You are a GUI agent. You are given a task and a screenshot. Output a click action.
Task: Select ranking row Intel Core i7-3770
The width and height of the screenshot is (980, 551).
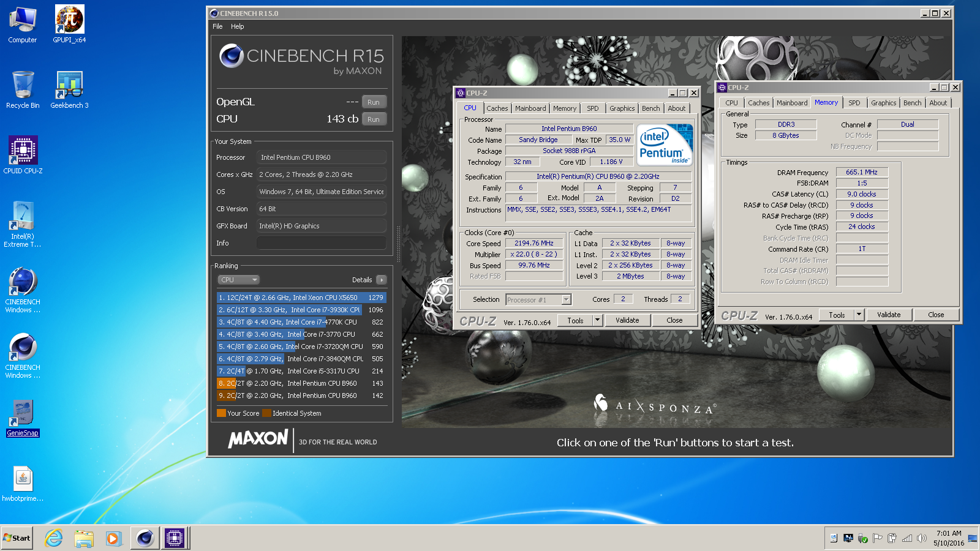click(301, 334)
